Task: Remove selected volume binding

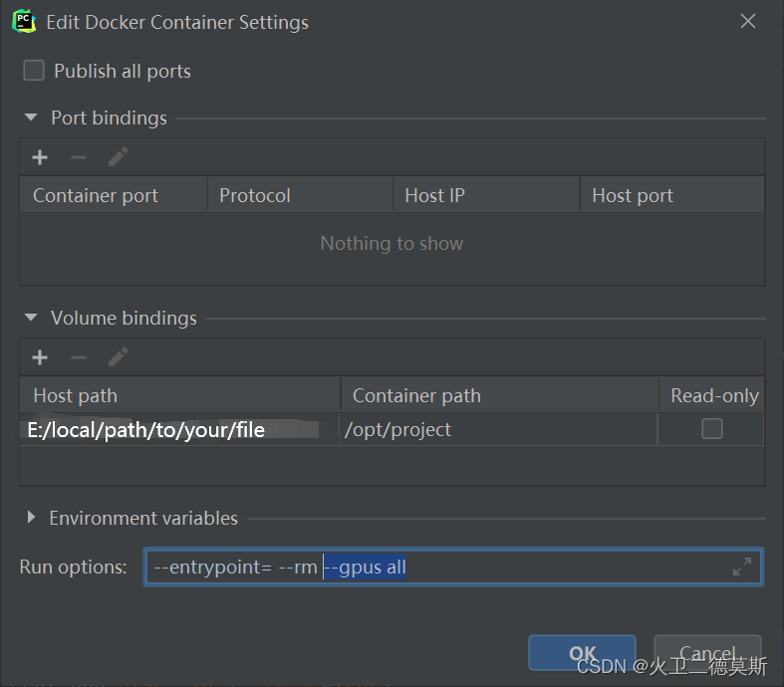Action: pos(79,357)
